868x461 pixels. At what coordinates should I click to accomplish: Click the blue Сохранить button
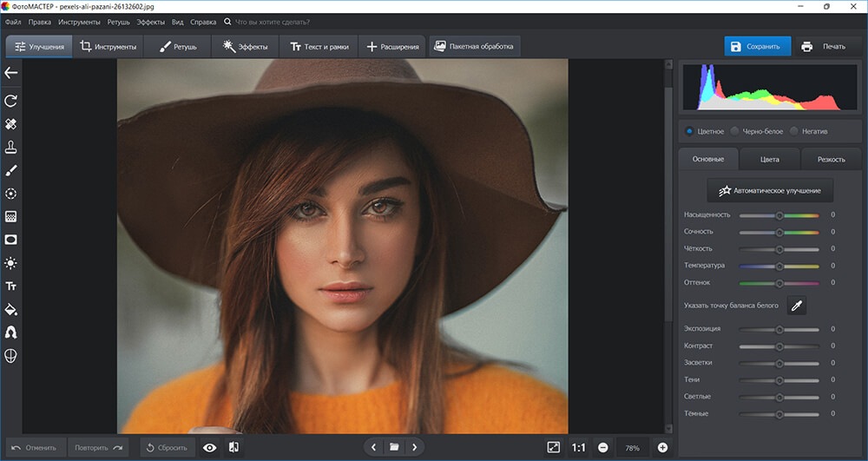(757, 47)
